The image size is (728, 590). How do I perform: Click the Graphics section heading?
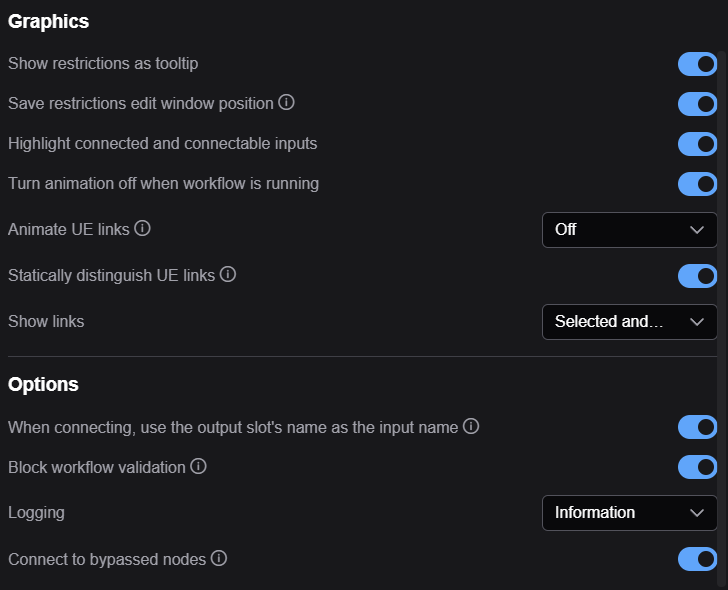coord(48,21)
